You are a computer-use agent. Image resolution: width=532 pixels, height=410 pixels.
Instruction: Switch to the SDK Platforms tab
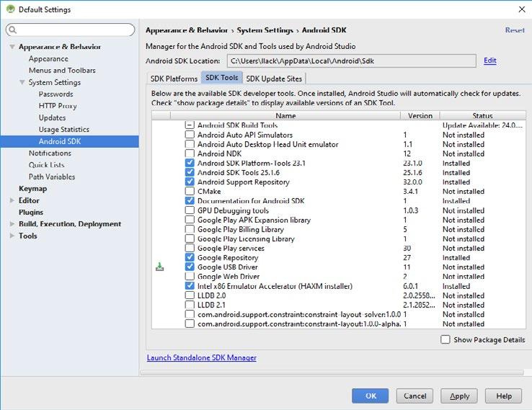tap(174, 79)
